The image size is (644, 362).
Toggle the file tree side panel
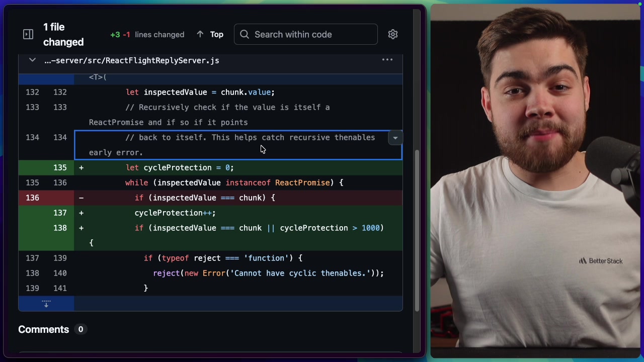[28, 34]
